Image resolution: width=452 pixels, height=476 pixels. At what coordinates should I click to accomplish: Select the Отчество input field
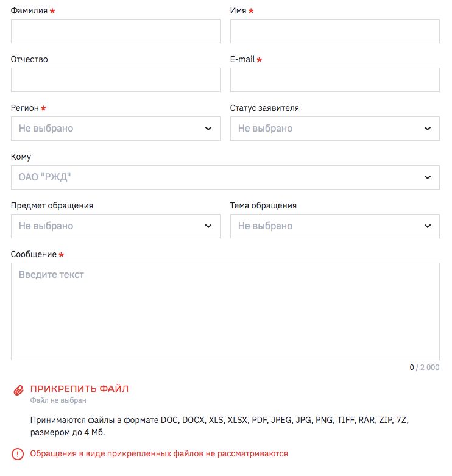point(115,80)
